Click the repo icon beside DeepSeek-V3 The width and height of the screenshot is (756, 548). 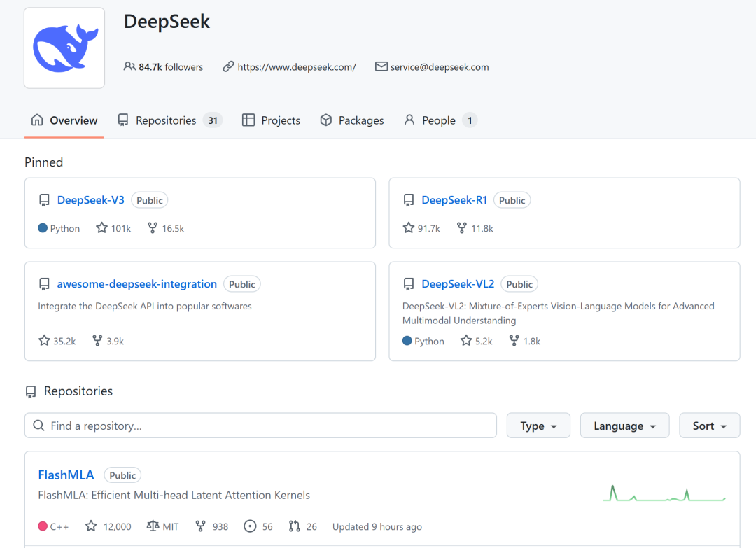[44, 200]
